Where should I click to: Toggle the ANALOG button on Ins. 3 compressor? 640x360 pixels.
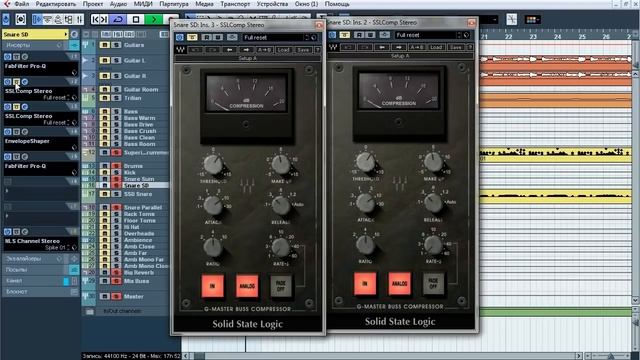tap(247, 286)
